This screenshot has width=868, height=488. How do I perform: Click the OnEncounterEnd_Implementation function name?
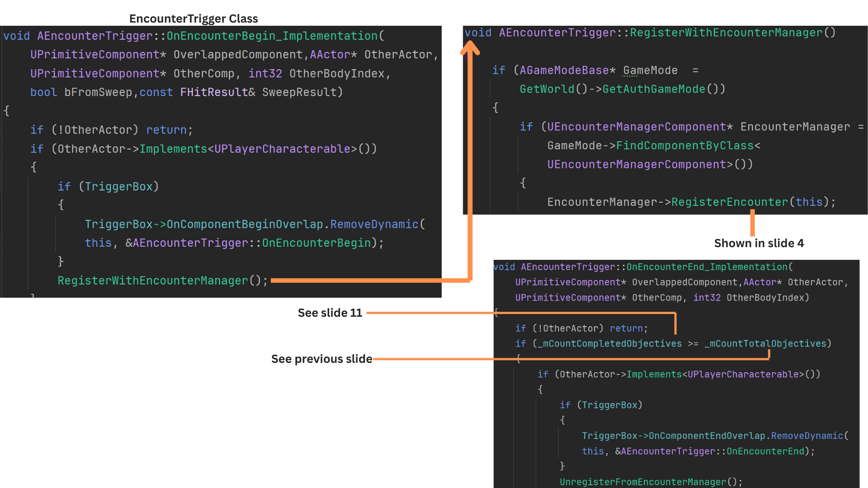[707, 267]
